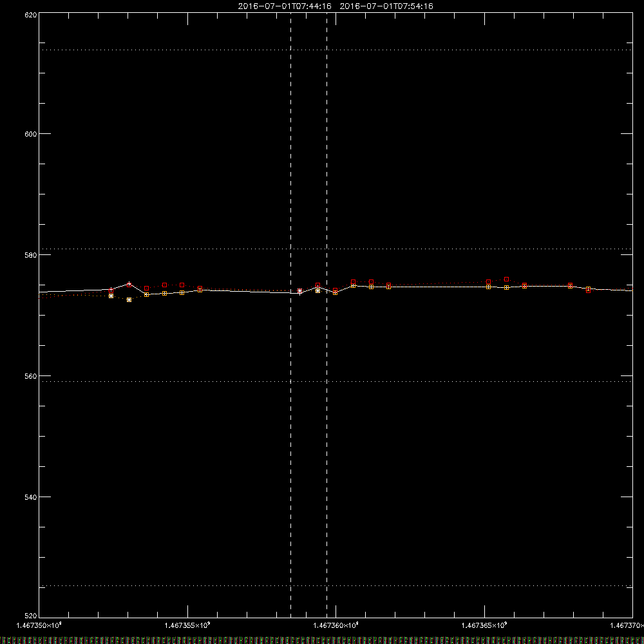Click the dotted horizontal limit line near 581
The height and width of the screenshot is (644, 644).
tap(336, 249)
